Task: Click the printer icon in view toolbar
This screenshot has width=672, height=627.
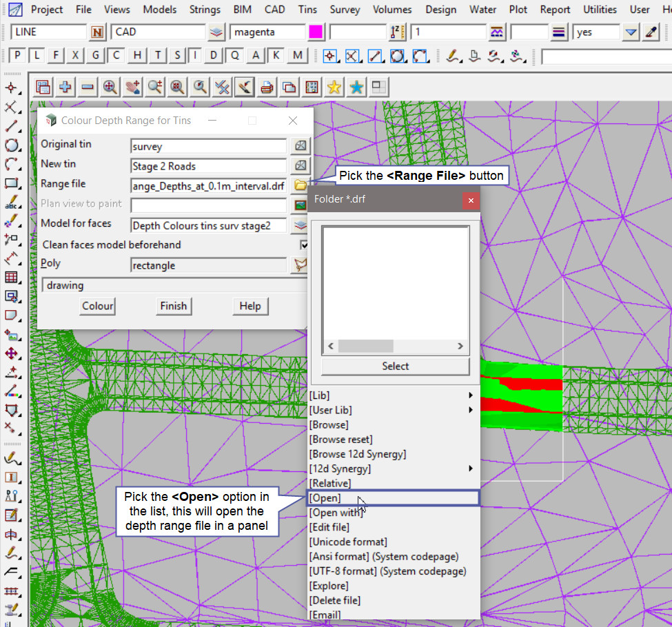Action: click(267, 87)
